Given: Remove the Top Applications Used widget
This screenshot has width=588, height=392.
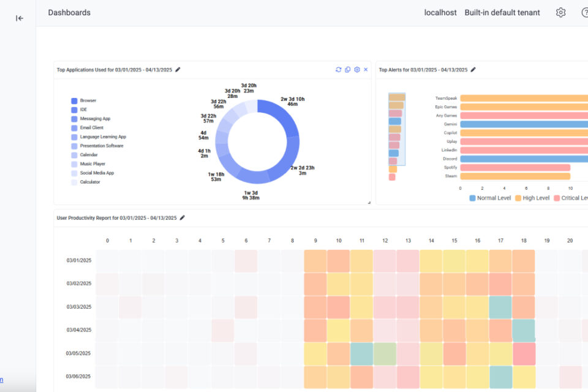Looking at the screenshot, I should click(366, 70).
